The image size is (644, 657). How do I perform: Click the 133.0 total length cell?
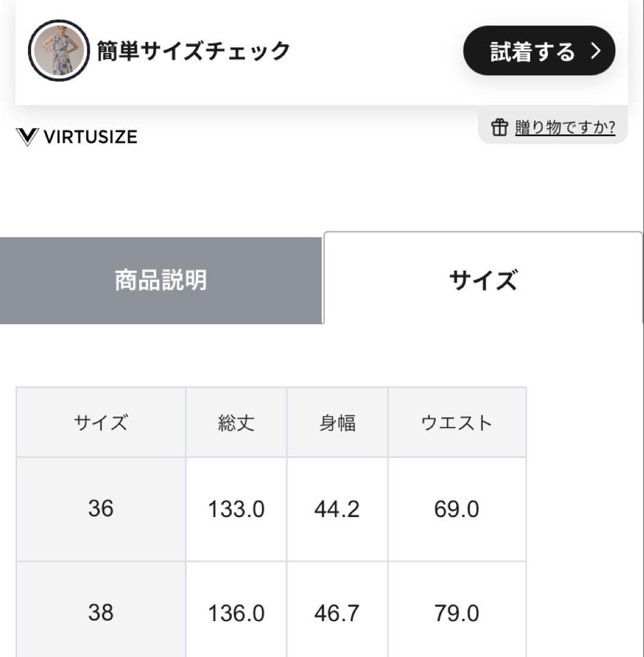click(x=236, y=509)
